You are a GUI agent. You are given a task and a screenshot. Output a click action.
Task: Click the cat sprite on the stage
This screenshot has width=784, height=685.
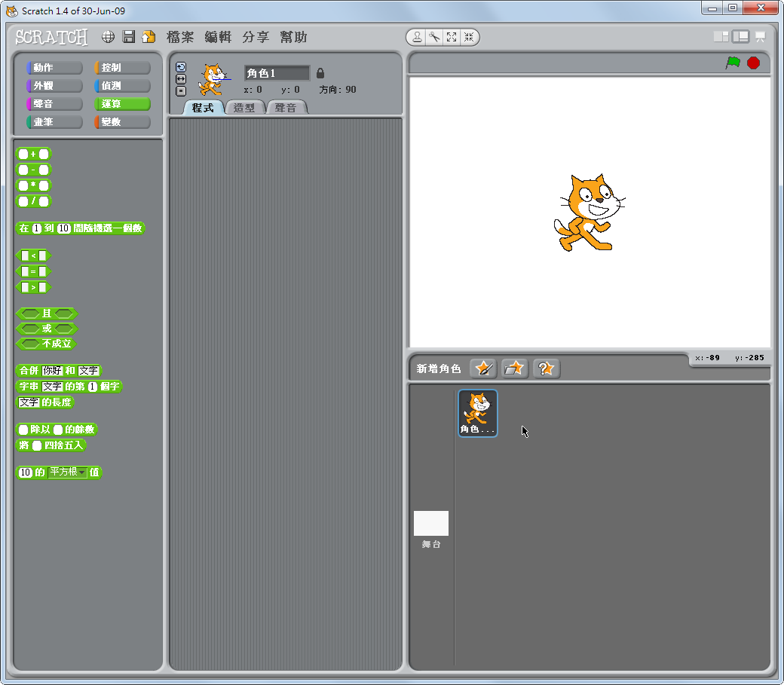click(590, 212)
